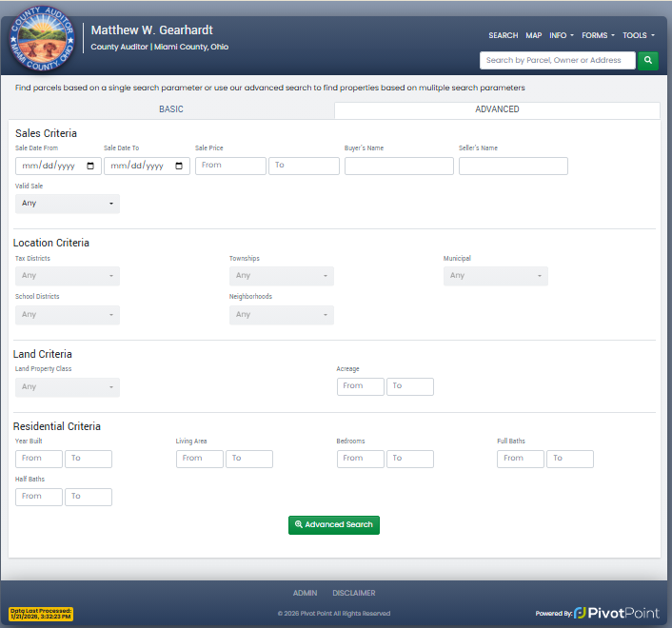Go to the ADMIN footer link

click(305, 593)
